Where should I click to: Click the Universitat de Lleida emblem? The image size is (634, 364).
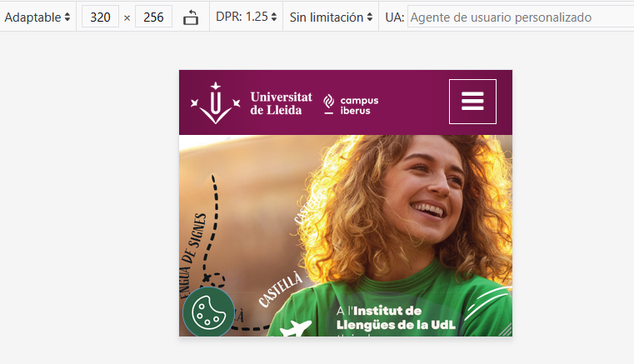(216, 102)
